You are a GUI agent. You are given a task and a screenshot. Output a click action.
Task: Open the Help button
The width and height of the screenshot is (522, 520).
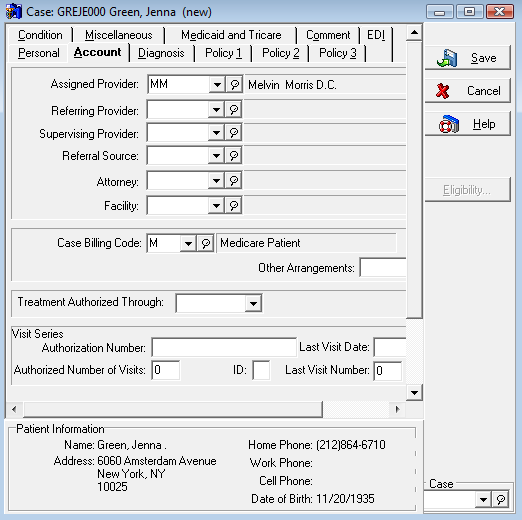(x=467, y=124)
